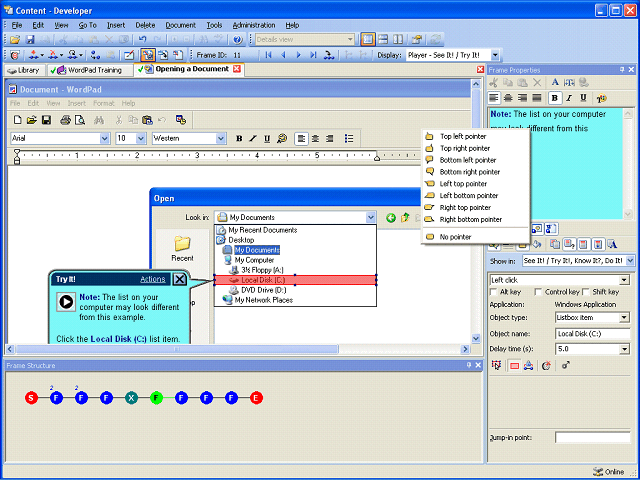The image size is (640, 480).
Task: Switch to the Library tab
Action: tap(24, 70)
